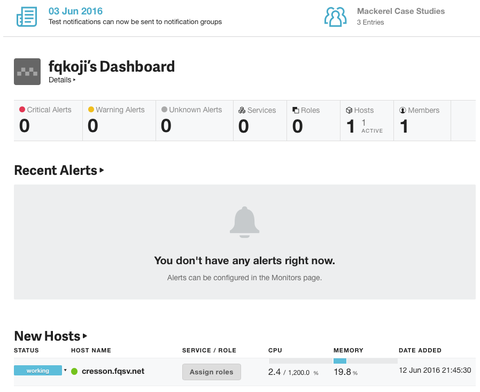
Task: Click the Assign roles button
Action: coord(211,372)
